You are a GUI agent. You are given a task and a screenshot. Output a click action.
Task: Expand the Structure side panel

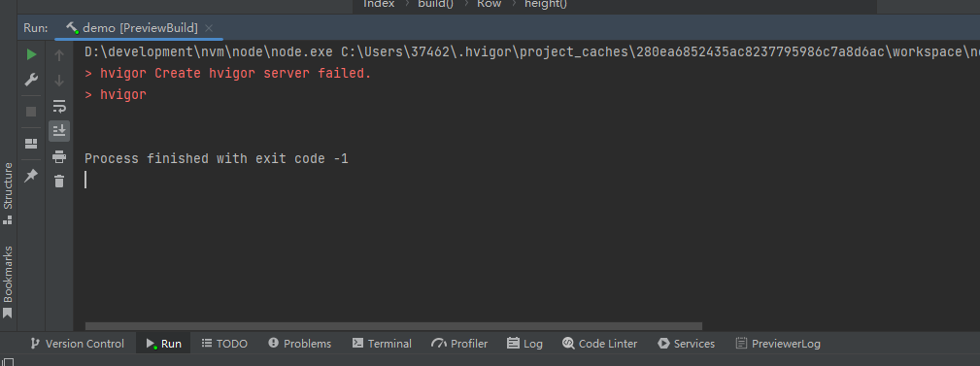(x=8, y=193)
